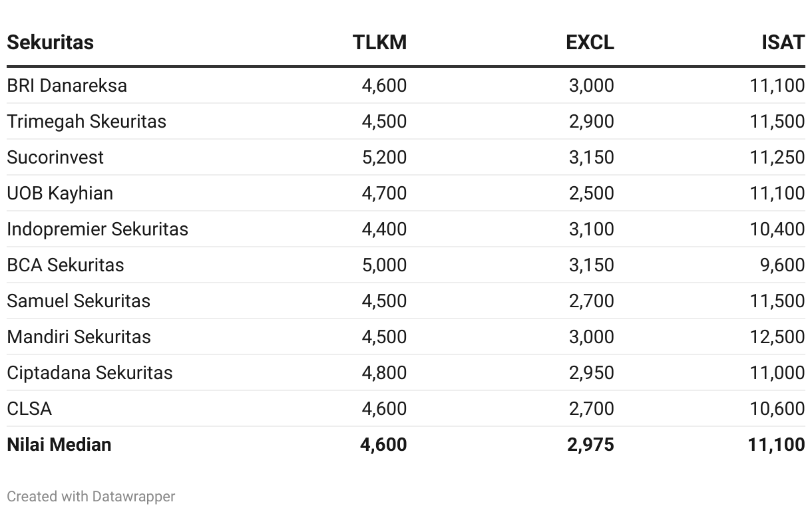This screenshot has height=512, width=812.
Task: Select median ISAT value 11,100 in bold
Action: (x=777, y=444)
